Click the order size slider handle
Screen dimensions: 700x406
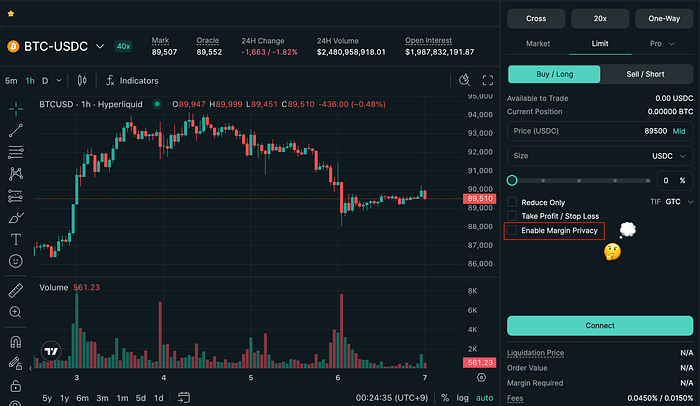[513, 180]
